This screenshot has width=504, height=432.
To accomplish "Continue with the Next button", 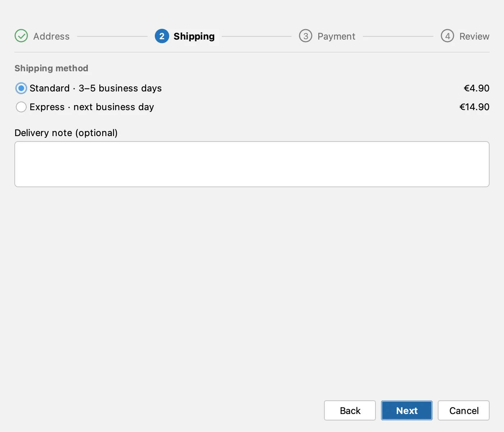I will pos(407,410).
